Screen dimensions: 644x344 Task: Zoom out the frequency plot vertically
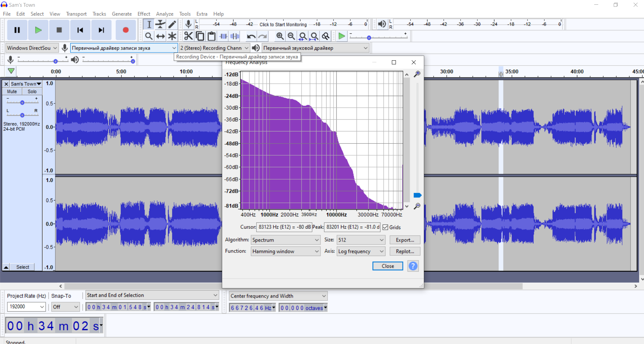coord(417,206)
